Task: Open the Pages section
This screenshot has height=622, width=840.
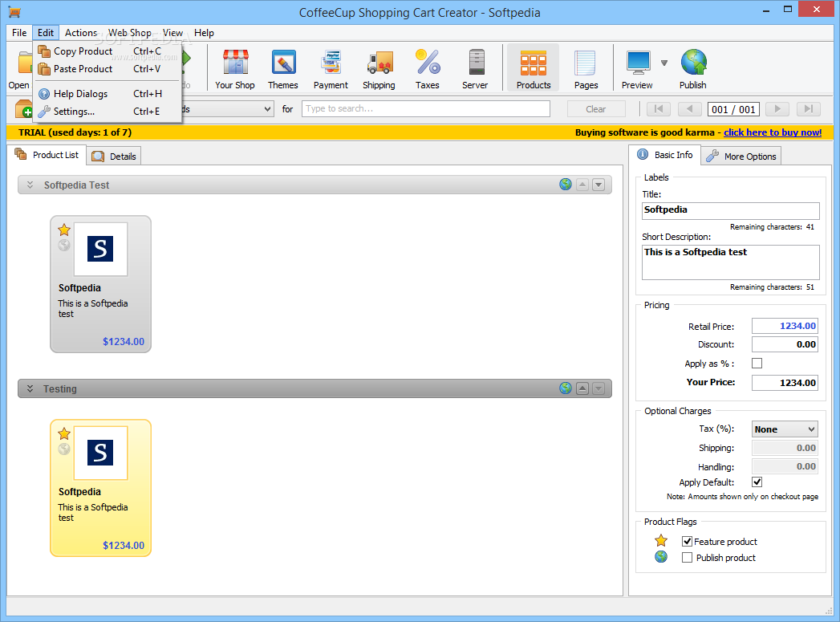Action: (586, 68)
